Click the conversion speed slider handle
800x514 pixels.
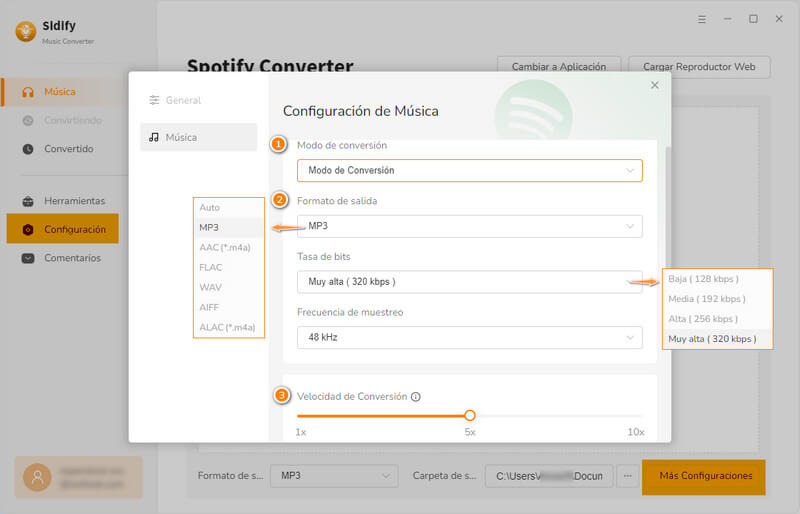pos(470,415)
